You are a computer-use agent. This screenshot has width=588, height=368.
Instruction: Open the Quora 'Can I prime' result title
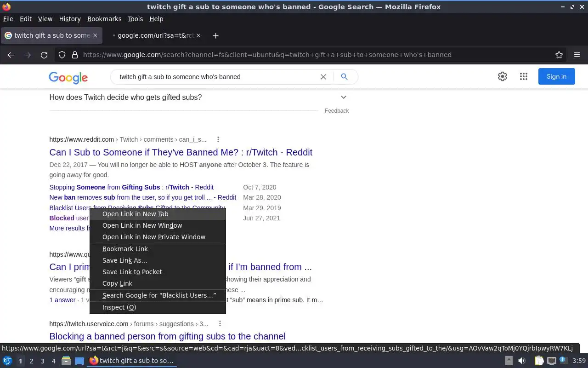click(x=181, y=267)
